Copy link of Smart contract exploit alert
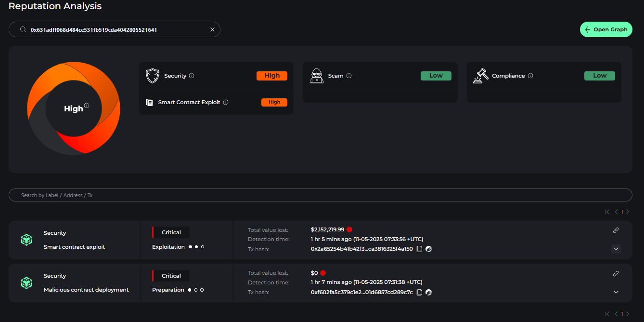The image size is (644, 322). (616, 230)
